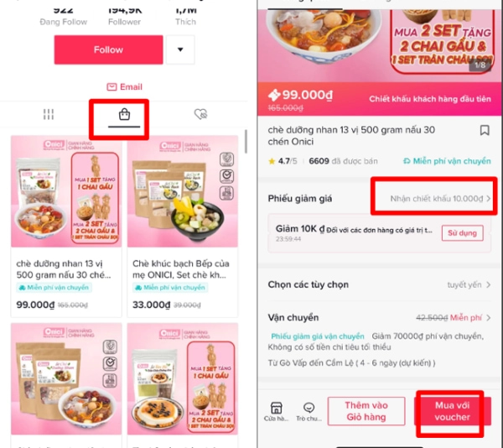
Task: Open the Chè khúc bạch product thumbnail
Action: coord(183,191)
